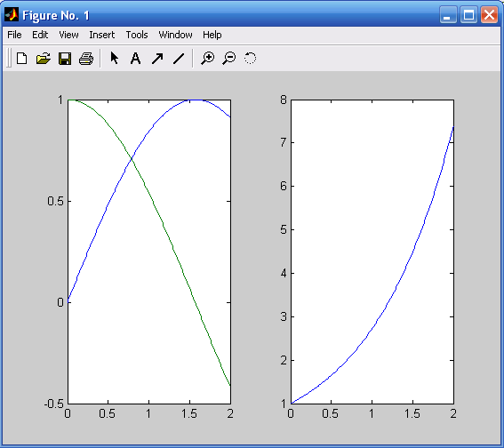
Task: Click the New Figure toolbar icon
Action: tap(22, 59)
